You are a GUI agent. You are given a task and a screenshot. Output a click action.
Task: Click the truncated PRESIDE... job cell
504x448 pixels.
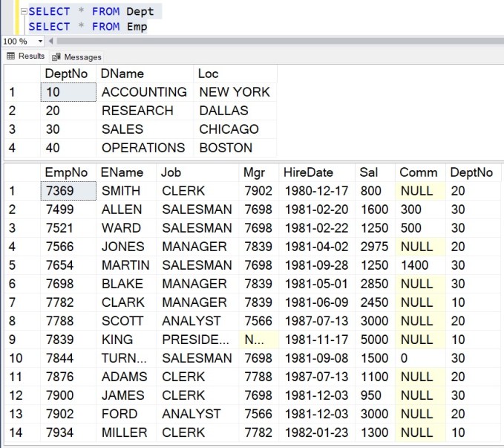(x=197, y=340)
